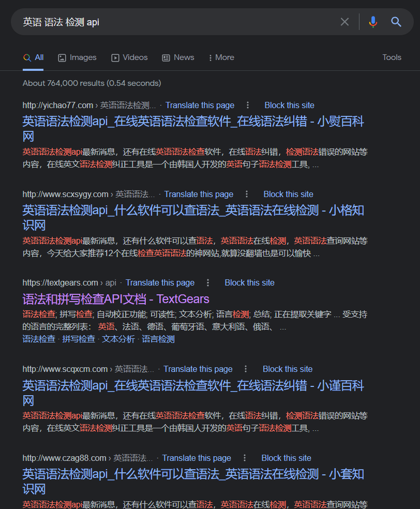420x509 pixels.
Task: Translate the czag88.com result page
Action: point(197,458)
